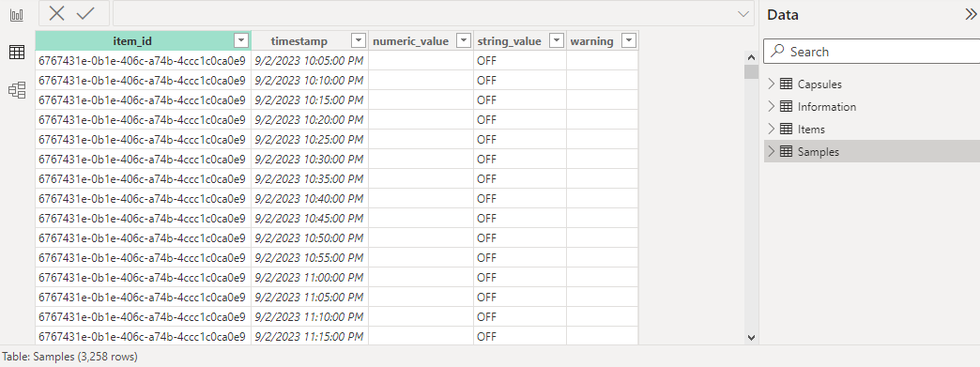Open string_value column filter dropdown

(x=557, y=40)
